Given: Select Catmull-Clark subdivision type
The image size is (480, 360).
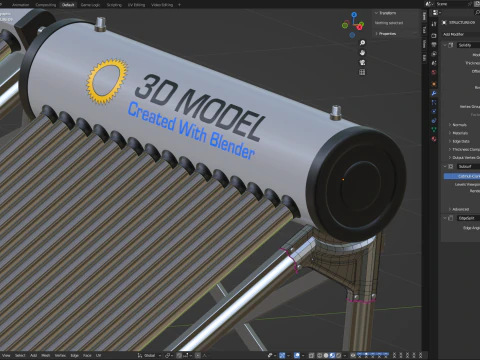Looking at the screenshot, I should tap(462, 176).
